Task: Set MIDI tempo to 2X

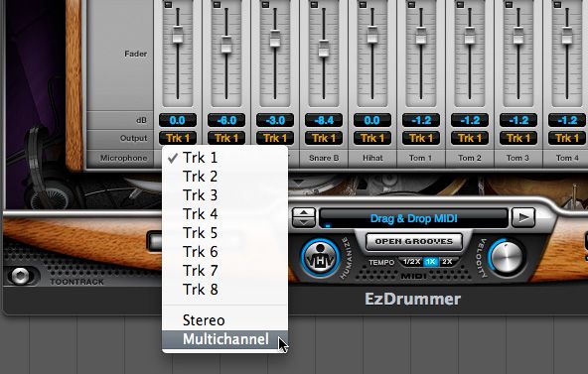Action: point(447,262)
